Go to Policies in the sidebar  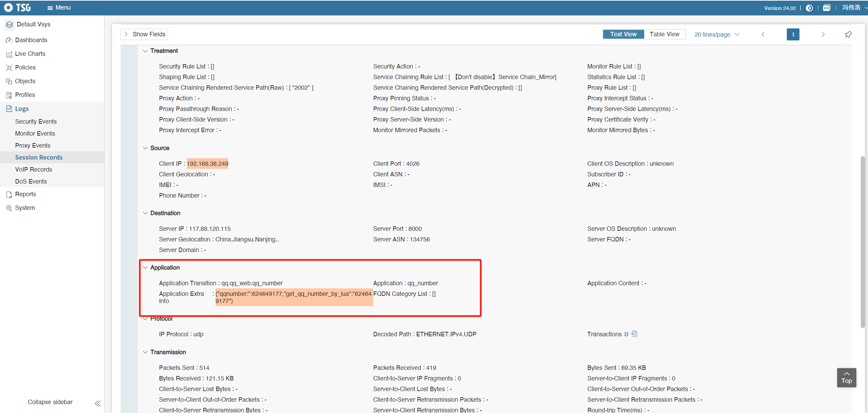[x=25, y=67]
